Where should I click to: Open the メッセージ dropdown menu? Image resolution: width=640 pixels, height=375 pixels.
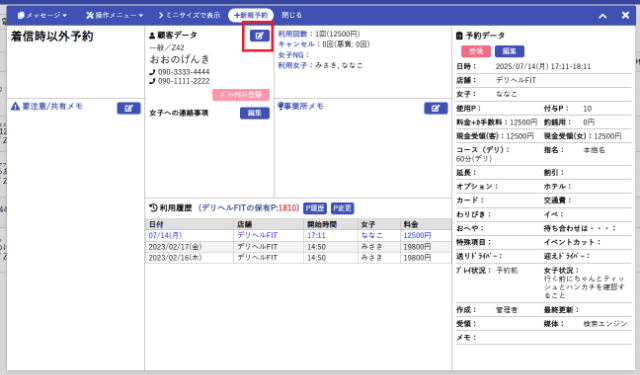point(42,16)
